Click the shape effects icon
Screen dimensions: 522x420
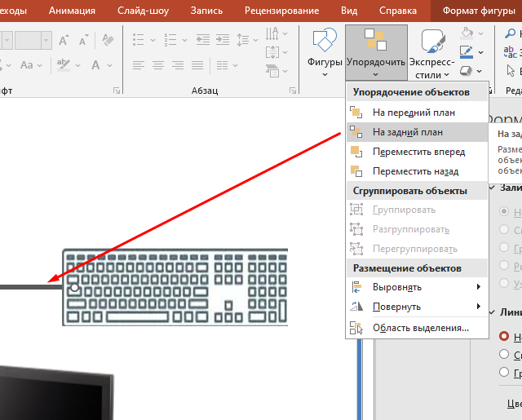coord(466,71)
